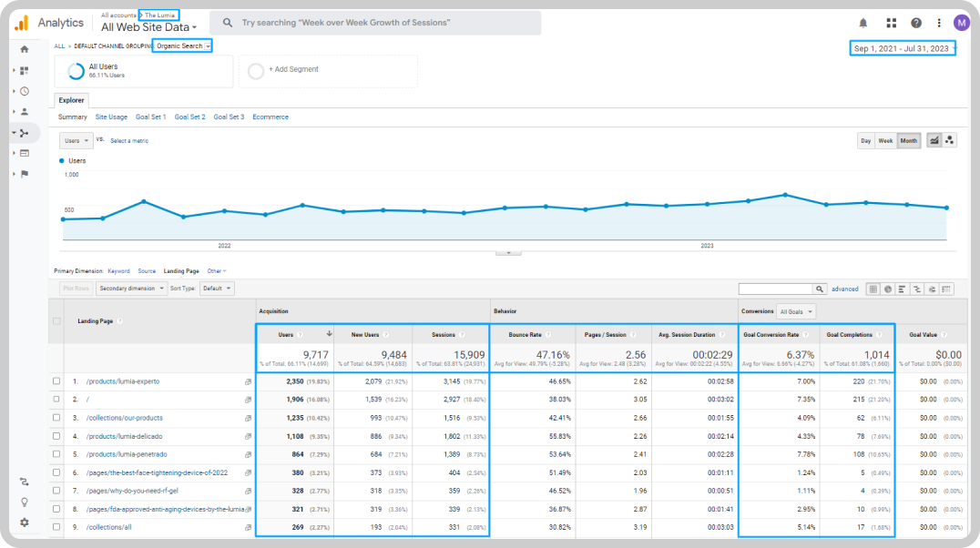This screenshot has height=548, width=980.
Task: Select Week graph granularity button
Action: (885, 140)
